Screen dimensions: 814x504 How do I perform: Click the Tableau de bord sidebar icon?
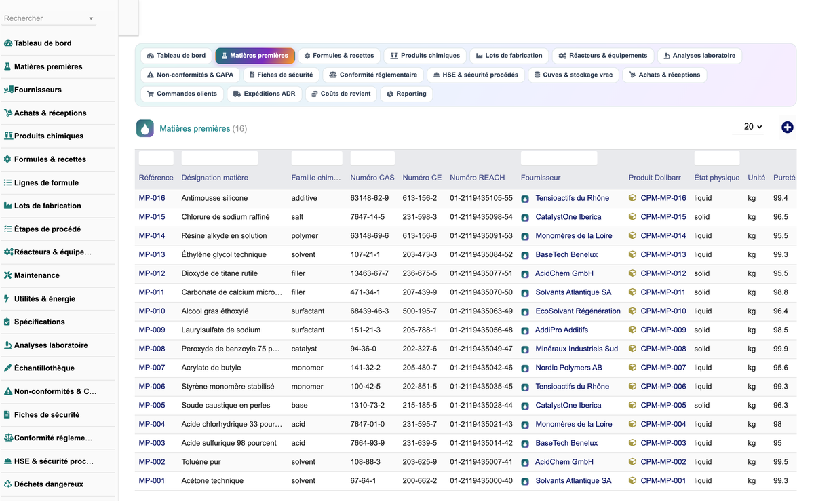(x=8, y=43)
